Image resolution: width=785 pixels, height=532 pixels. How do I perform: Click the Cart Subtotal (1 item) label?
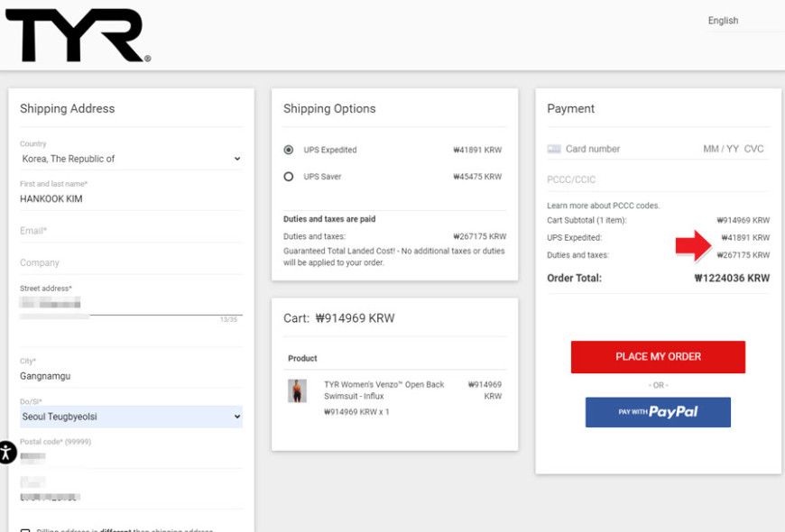coord(586,220)
